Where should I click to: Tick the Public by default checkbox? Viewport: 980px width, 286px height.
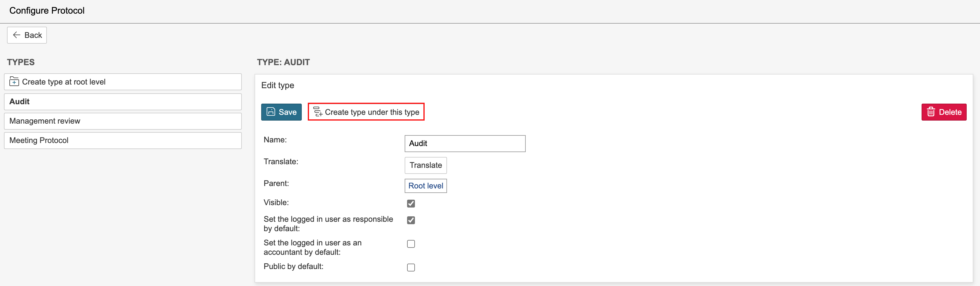click(x=410, y=267)
